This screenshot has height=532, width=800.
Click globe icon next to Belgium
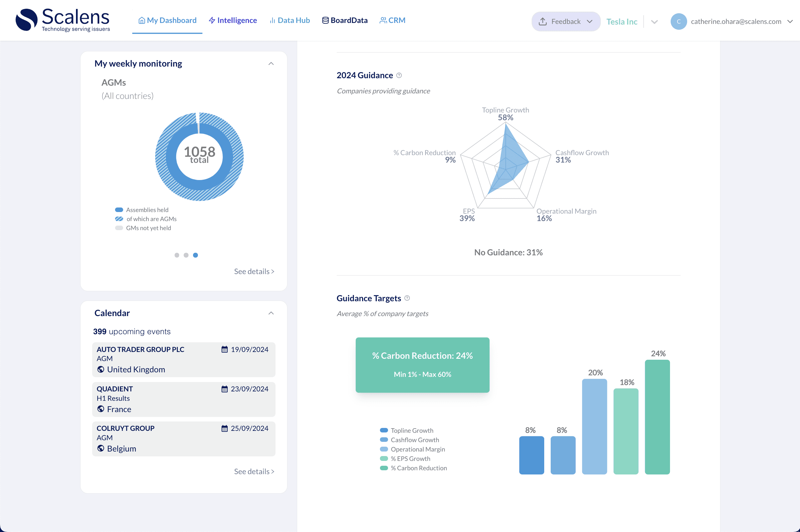tap(101, 449)
